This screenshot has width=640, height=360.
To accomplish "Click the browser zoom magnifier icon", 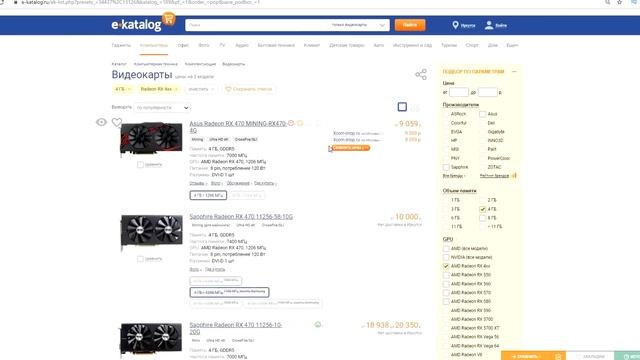I will [x=607, y=2].
